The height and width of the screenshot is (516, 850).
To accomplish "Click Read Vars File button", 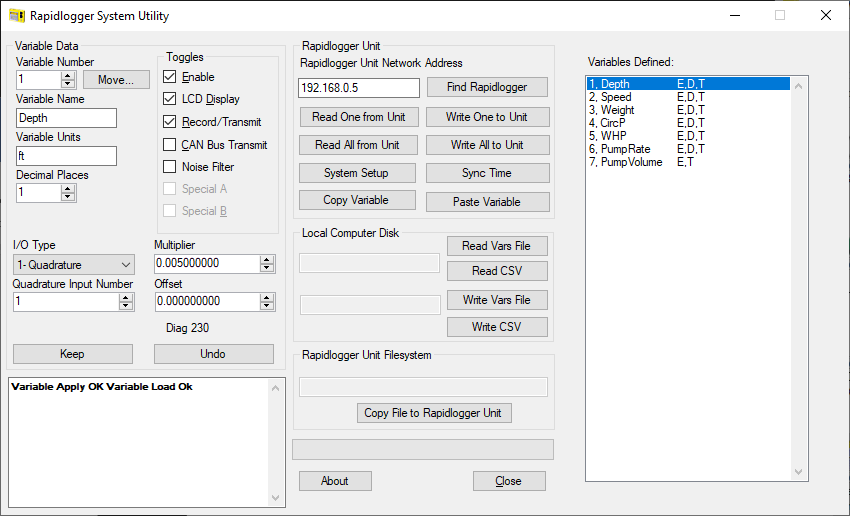I will (x=497, y=246).
